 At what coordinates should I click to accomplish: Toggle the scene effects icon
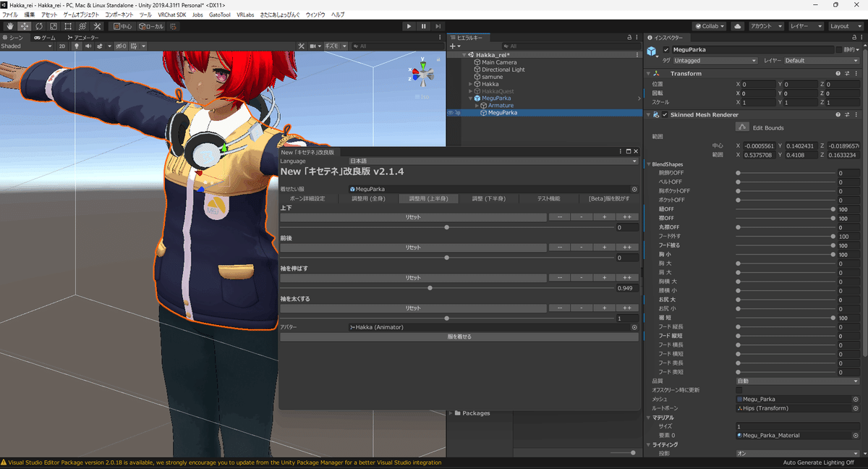tap(99, 46)
